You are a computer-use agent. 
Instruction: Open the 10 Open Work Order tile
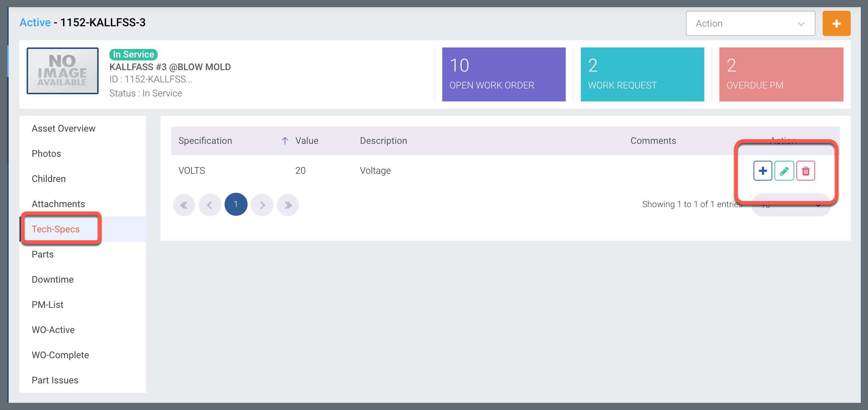coord(503,74)
